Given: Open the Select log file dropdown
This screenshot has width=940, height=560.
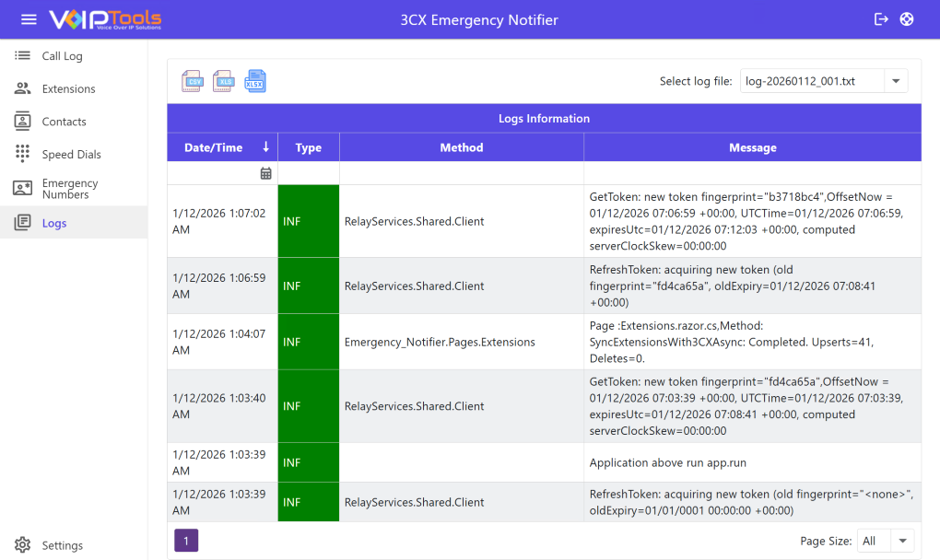Looking at the screenshot, I should pyautogui.click(x=896, y=81).
